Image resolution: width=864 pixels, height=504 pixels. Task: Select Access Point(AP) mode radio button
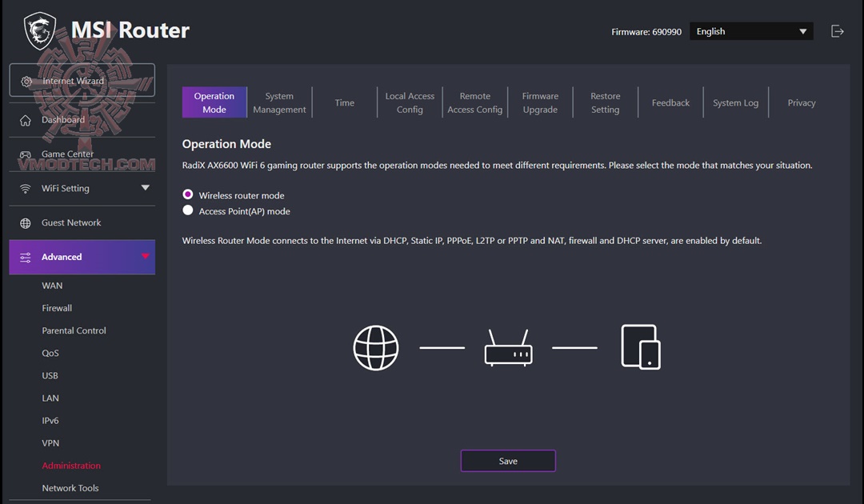(x=188, y=210)
